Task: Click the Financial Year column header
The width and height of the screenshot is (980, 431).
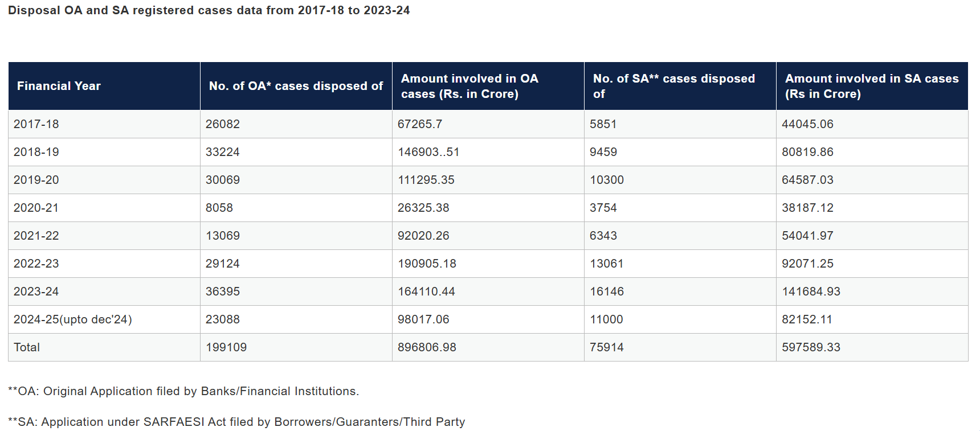Action: click(59, 86)
